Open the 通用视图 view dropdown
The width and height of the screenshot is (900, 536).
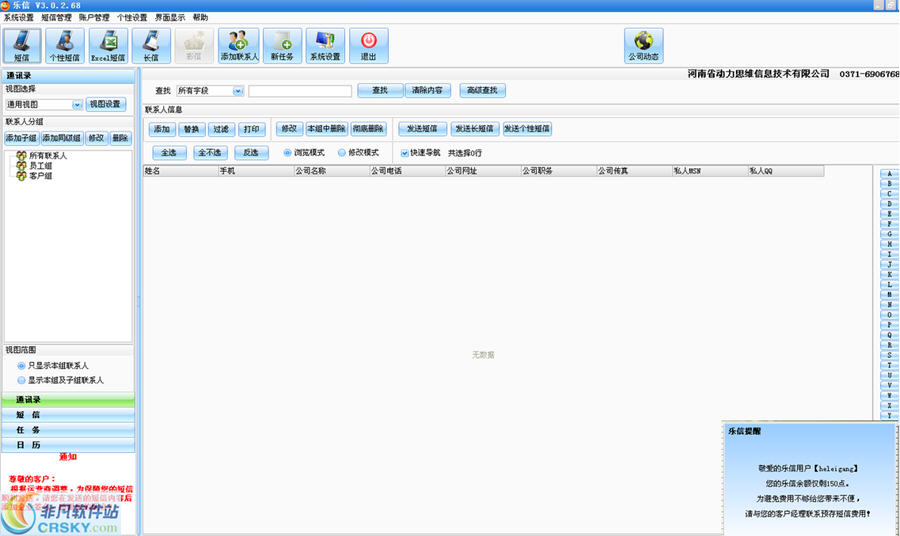pyautogui.click(x=76, y=104)
